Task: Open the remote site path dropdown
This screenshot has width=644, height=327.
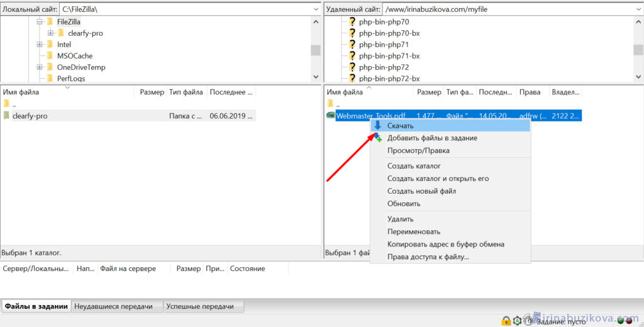Action: [636, 9]
